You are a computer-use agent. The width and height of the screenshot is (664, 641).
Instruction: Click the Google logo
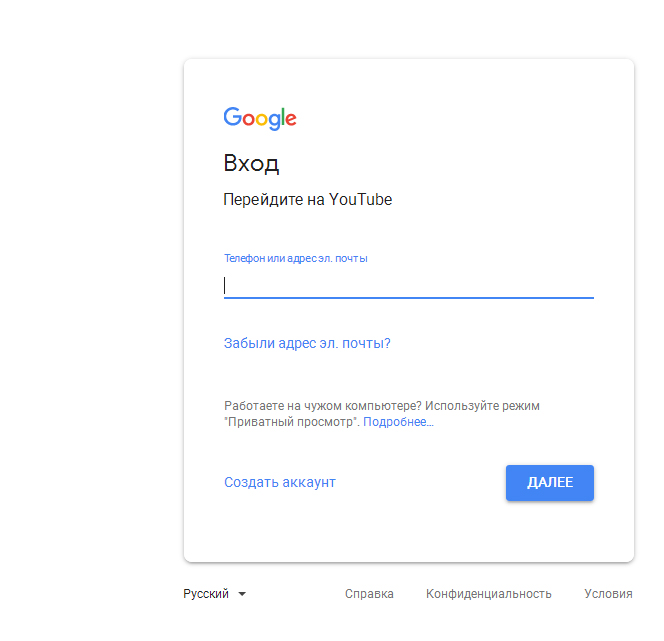(260, 118)
